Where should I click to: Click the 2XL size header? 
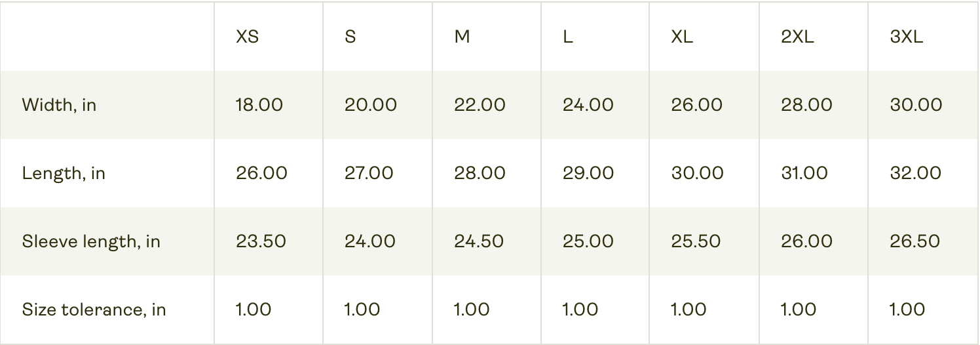click(x=797, y=37)
